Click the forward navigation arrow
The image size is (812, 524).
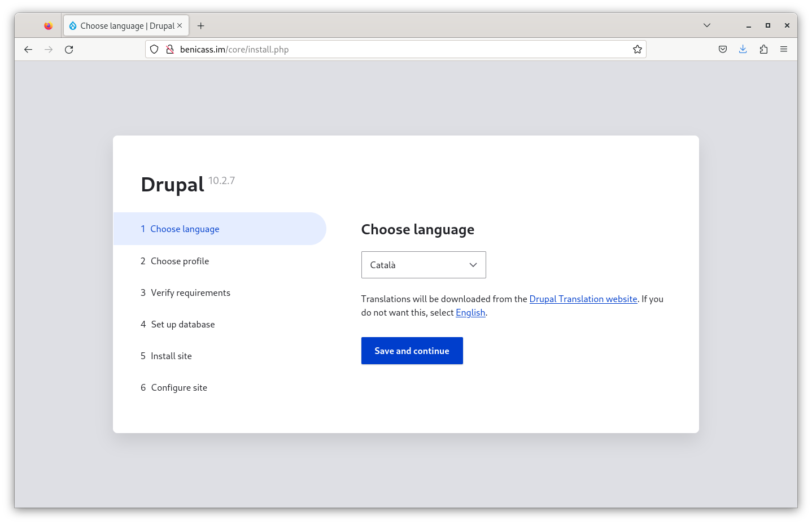tap(49, 50)
